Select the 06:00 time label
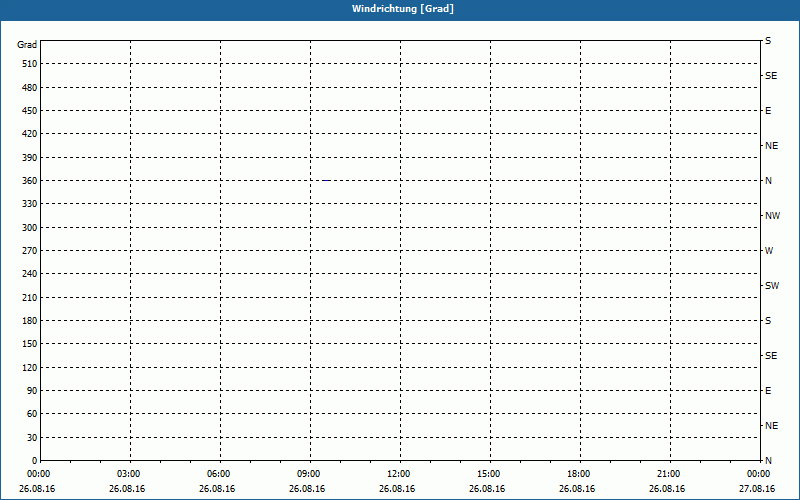 click(x=218, y=474)
